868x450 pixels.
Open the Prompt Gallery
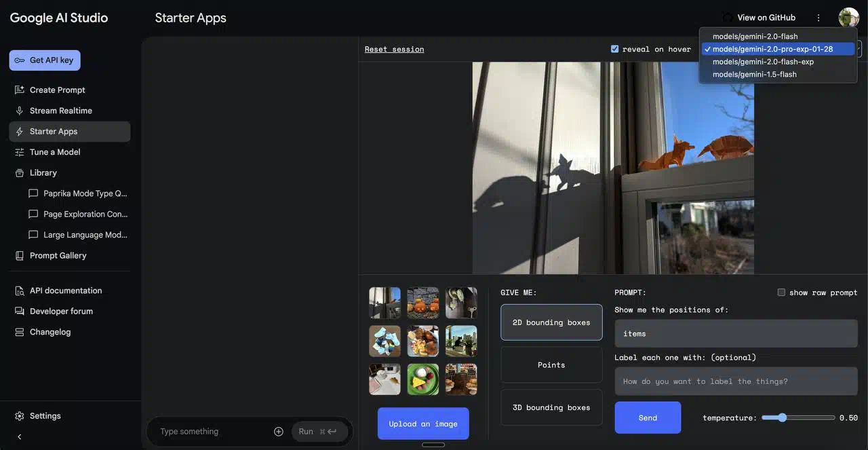coord(58,255)
